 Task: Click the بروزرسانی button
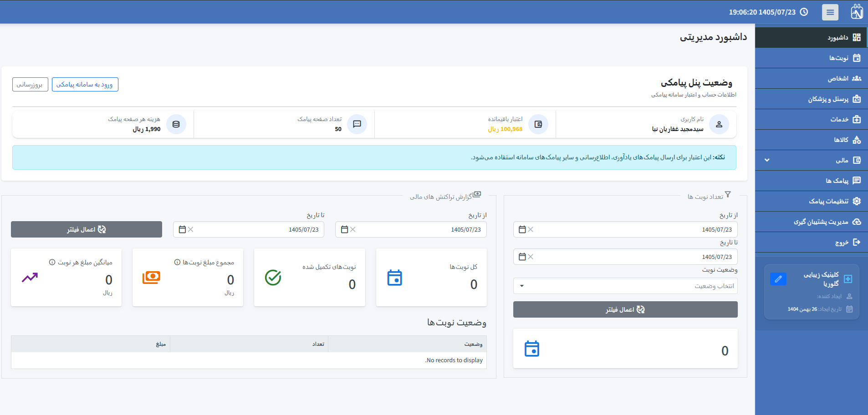pos(30,85)
